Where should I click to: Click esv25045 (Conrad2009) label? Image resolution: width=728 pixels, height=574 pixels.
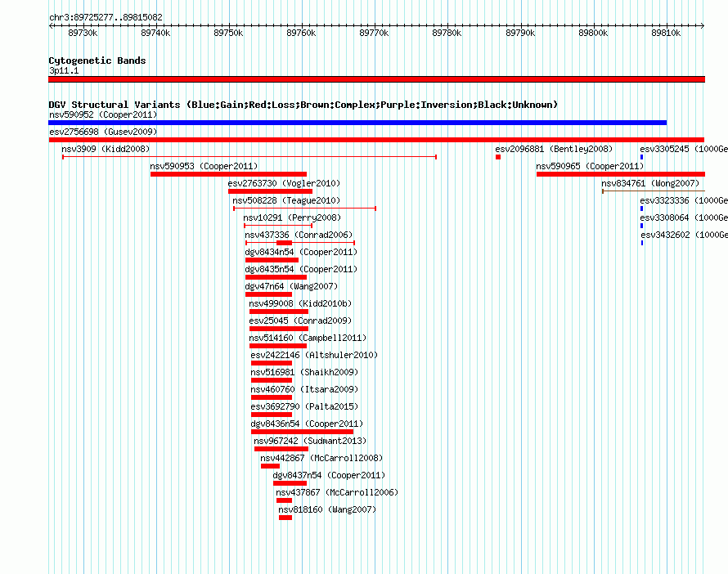click(x=300, y=321)
